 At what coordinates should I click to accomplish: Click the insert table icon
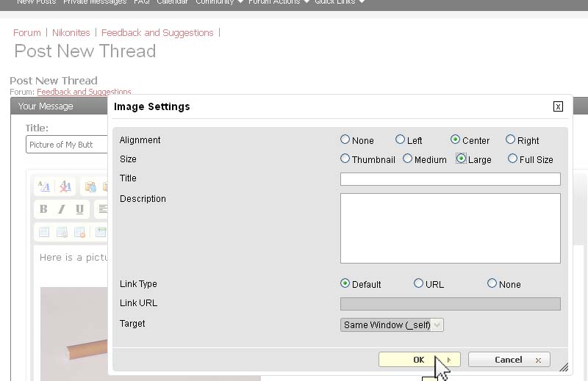click(x=43, y=232)
